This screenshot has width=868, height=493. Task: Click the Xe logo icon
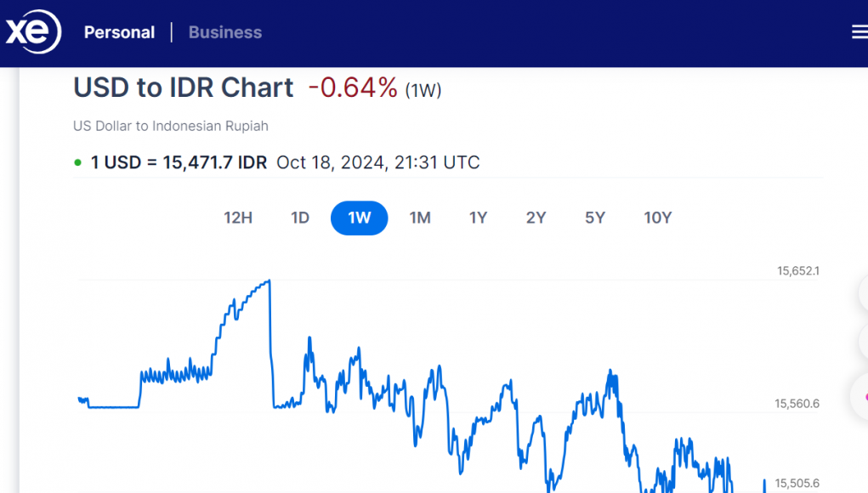point(33,33)
